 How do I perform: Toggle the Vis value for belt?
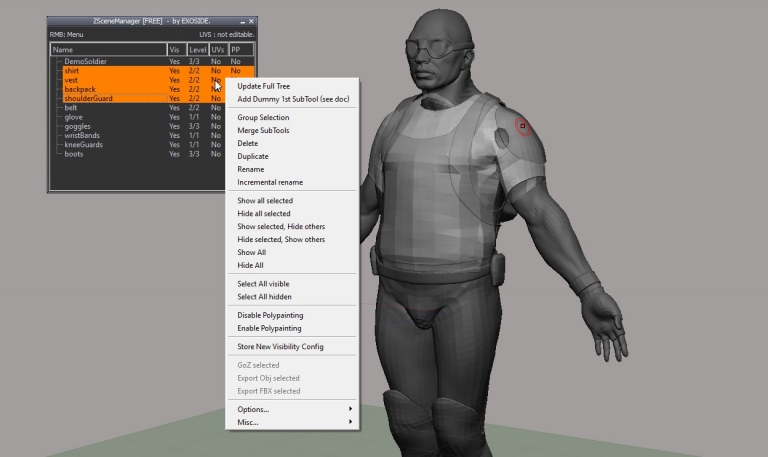[x=175, y=108]
